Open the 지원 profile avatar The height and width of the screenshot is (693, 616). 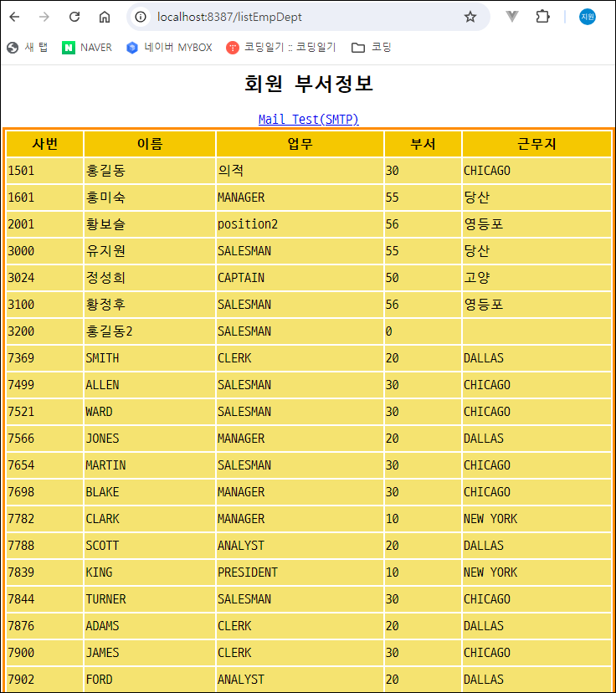point(588,17)
